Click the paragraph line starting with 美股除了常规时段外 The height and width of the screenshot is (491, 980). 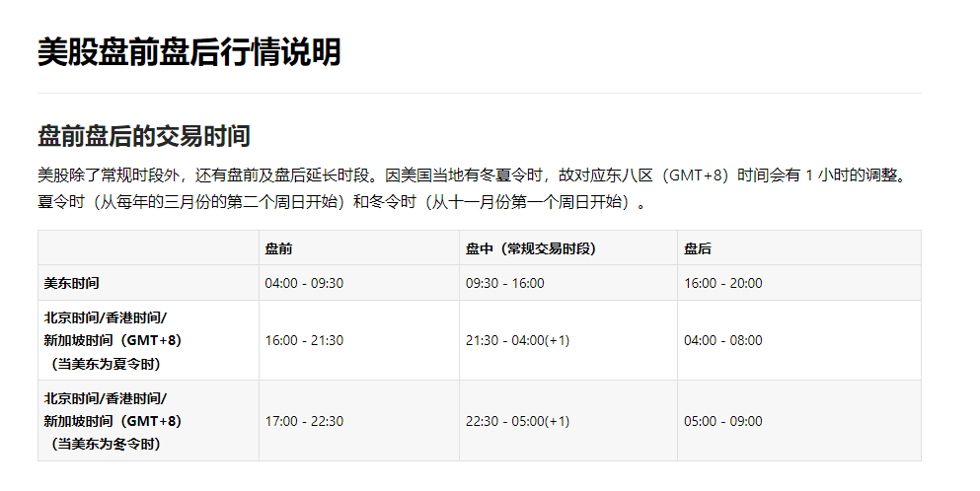(471, 175)
